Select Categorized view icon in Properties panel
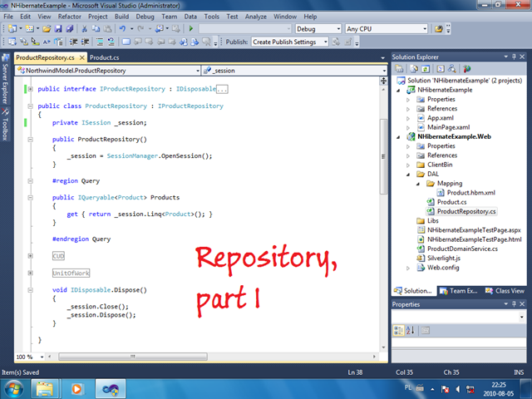The width and height of the screenshot is (532, 399). pos(399,330)
